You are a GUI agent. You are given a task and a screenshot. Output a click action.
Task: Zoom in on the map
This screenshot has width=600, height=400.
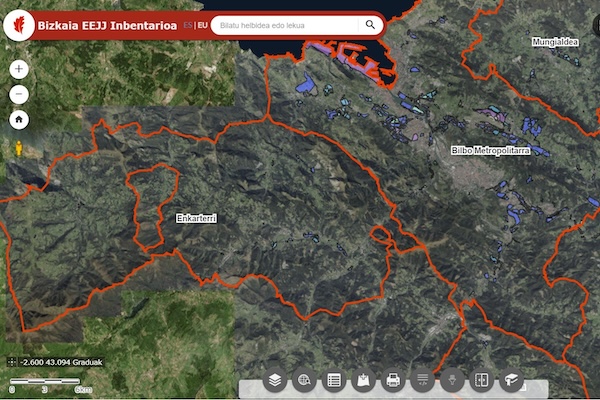point(19,70)
